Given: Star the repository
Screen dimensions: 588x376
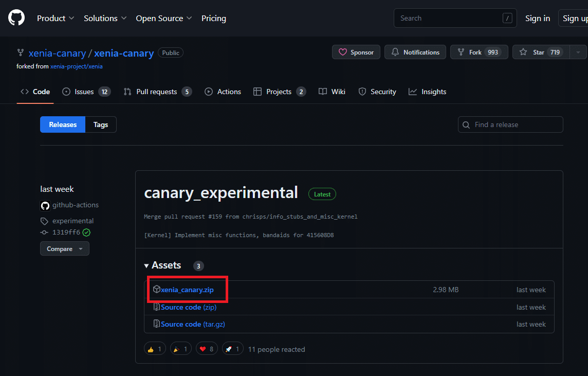Looking at the screenshot, I should [541, 52].
